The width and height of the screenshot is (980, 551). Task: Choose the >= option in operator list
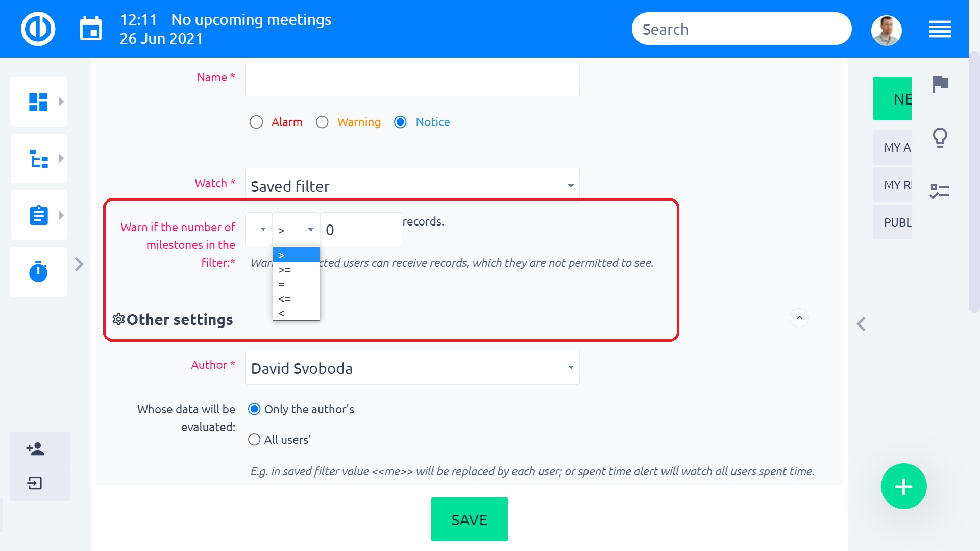296,270
